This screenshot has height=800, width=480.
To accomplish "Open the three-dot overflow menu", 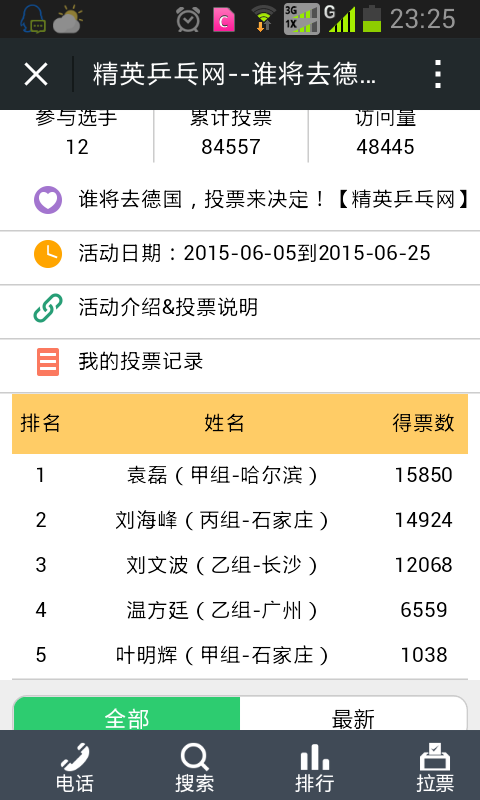I will coord(438,74).
